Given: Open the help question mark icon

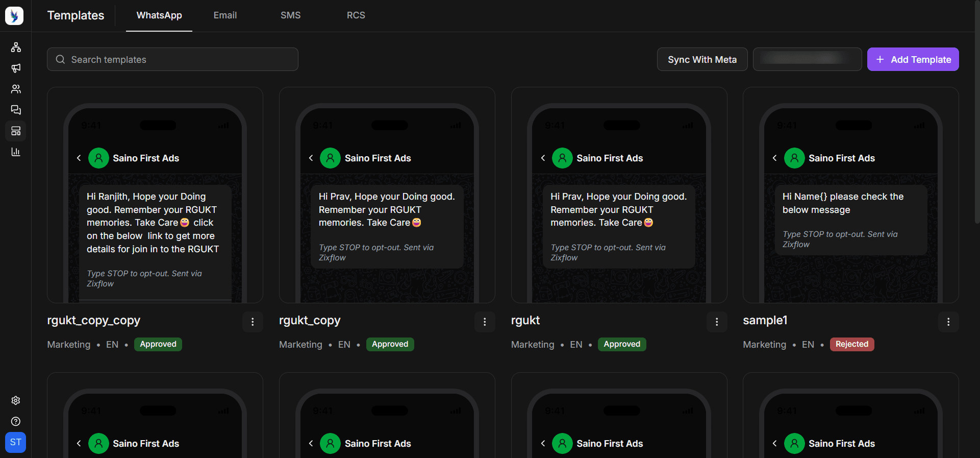Looking at the screenshot, I should point(16,421).
